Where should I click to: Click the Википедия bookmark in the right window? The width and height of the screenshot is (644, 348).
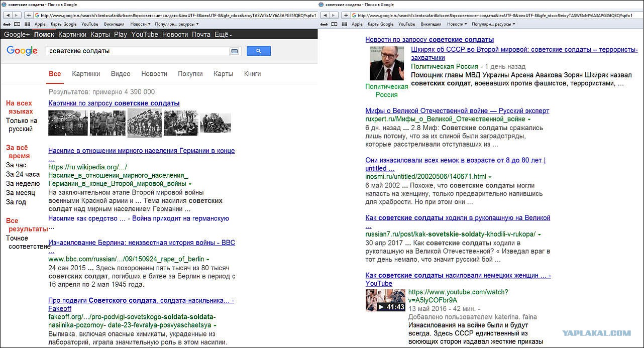[431, 24]
